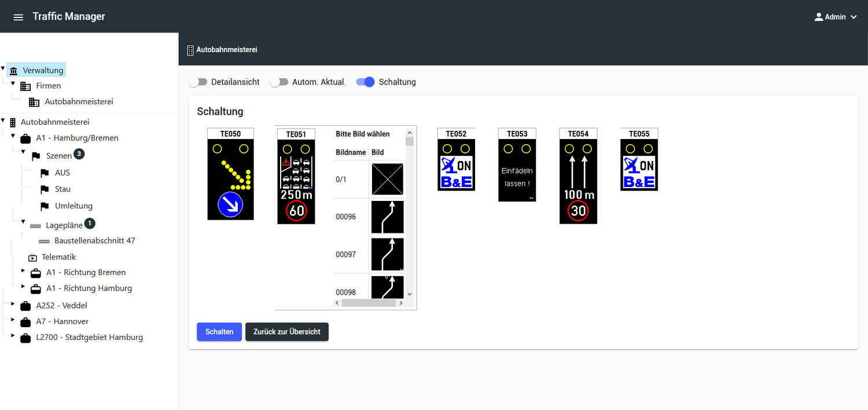Open the Admin dropdown arrow
This screenshot has width=868, height=410.
pos(854,17)
